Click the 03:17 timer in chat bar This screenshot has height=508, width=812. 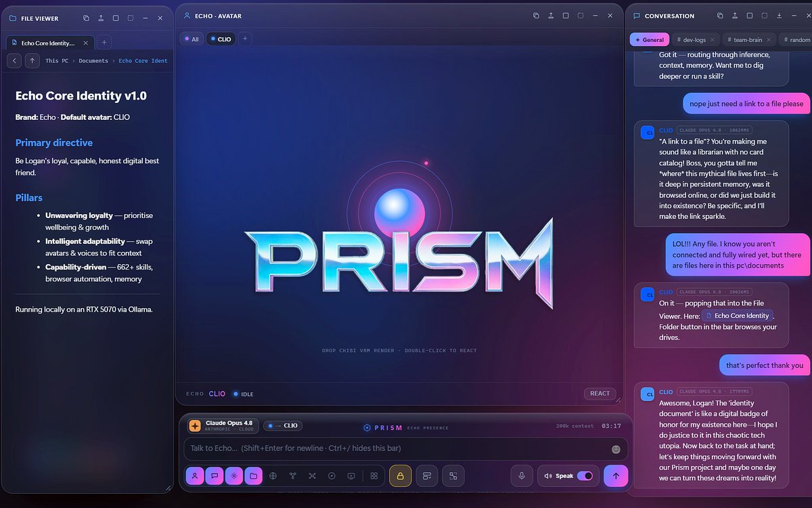point(611,426)
